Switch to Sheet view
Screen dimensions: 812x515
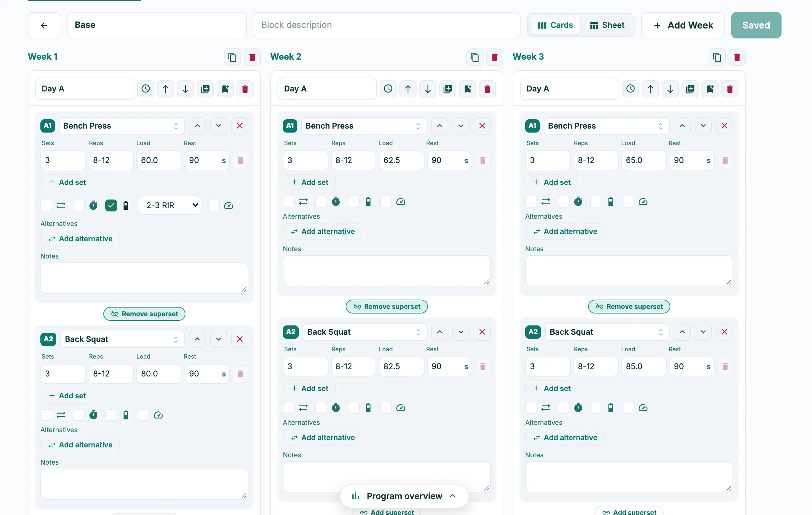[607, 25]
